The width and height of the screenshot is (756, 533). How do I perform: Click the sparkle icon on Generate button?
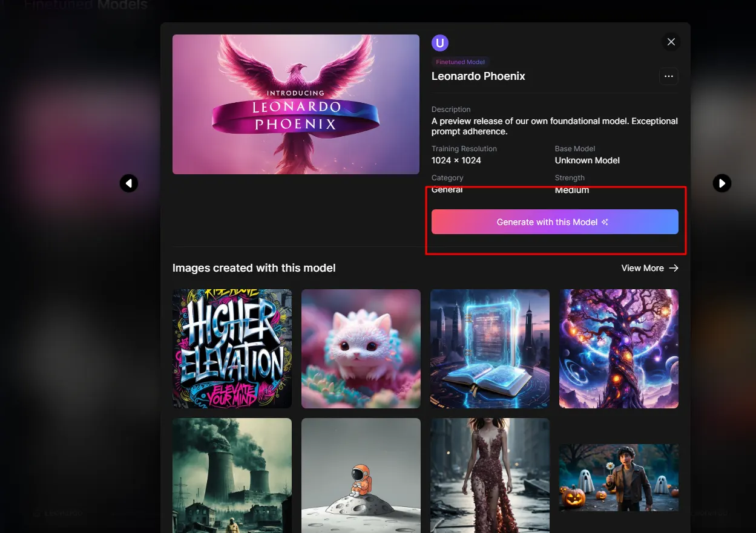(604, 222)
